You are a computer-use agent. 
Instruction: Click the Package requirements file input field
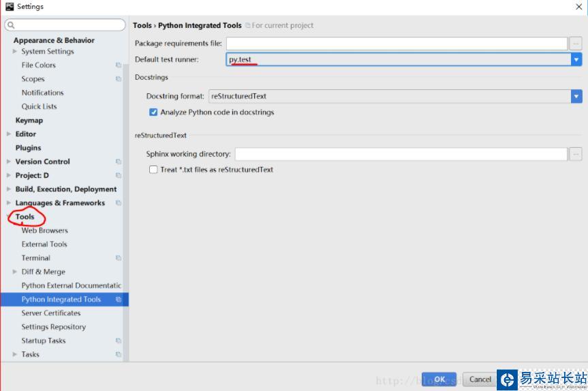pyautogui.click(x=397, y=43)
